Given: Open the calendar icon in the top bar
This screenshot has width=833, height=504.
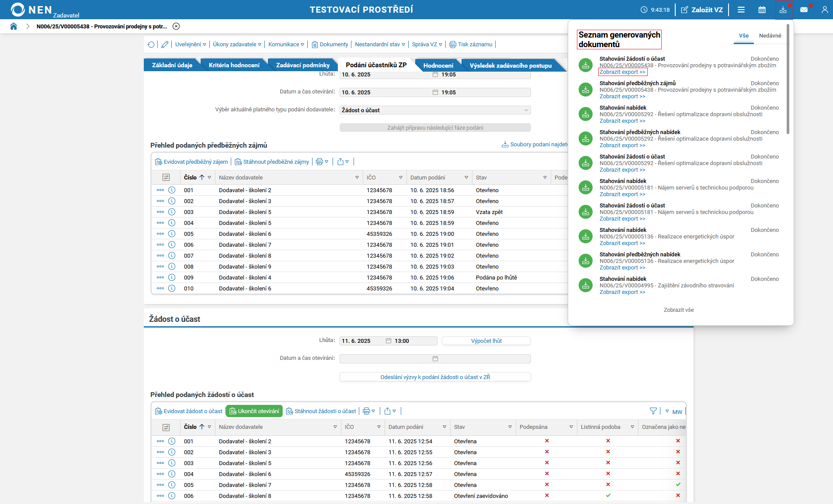Looking at the screenshot, I should pos(762,10).
